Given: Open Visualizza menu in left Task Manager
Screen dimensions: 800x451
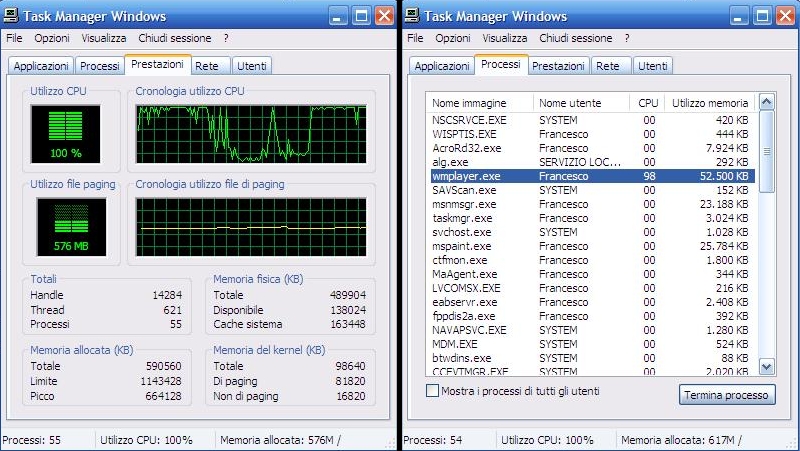Looking at the screenshot, I should click(x=104, y=38).
